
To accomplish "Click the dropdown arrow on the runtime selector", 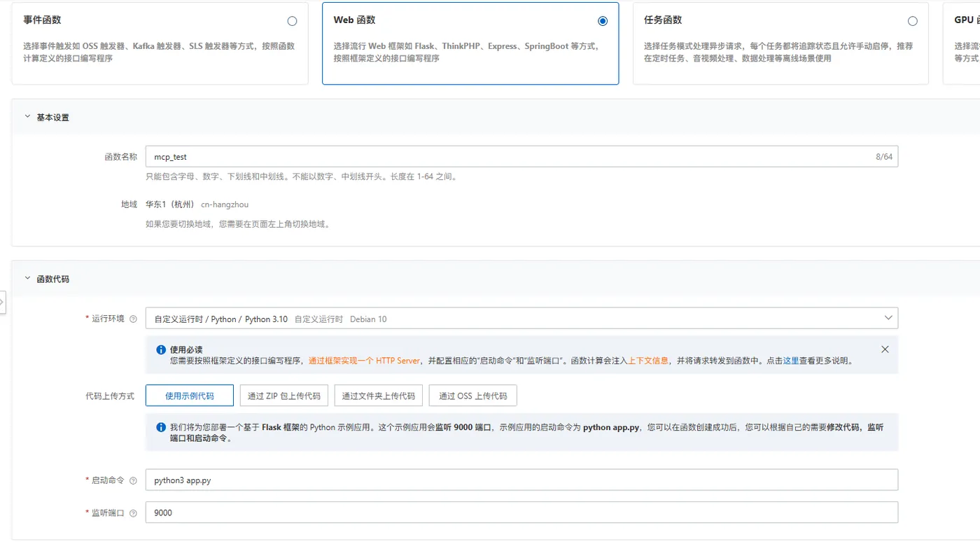I will [888, 318].
